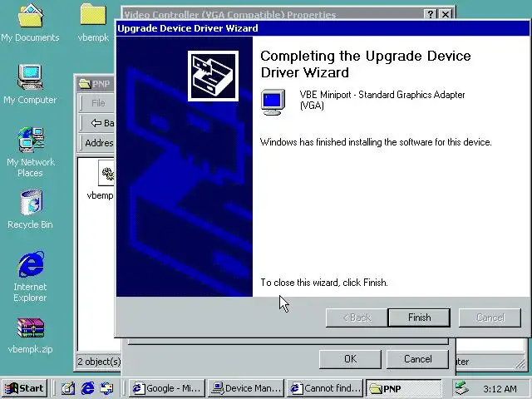Select the My Computer desktop icon
The width and height of the screenshot is (532, 399).
[30, 84]
